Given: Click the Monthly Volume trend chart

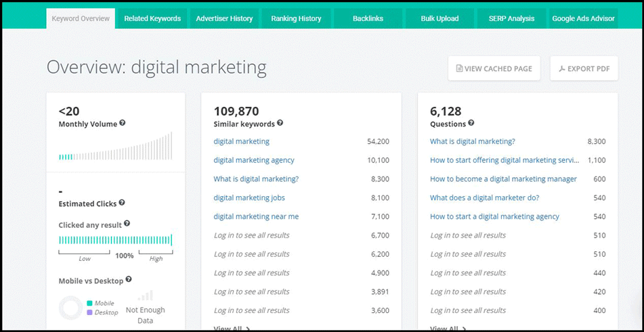Looking at the screenshot, I should pyautogui.click(x=115, y=147).
